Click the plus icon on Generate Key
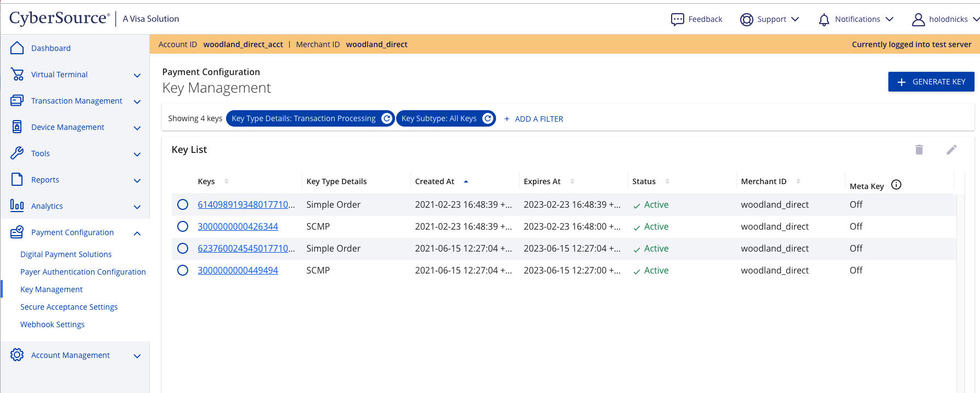This screenshot has height=393, width=980. [901, 82]
